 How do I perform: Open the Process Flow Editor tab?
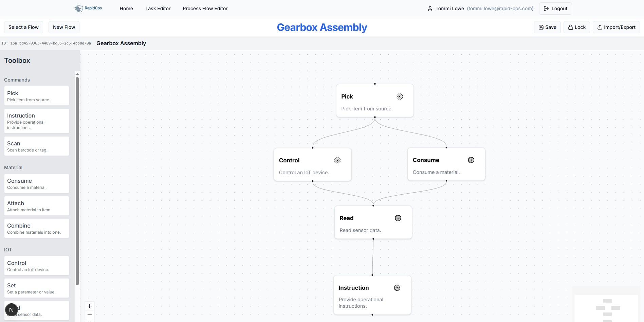click(x=205, y=8)
